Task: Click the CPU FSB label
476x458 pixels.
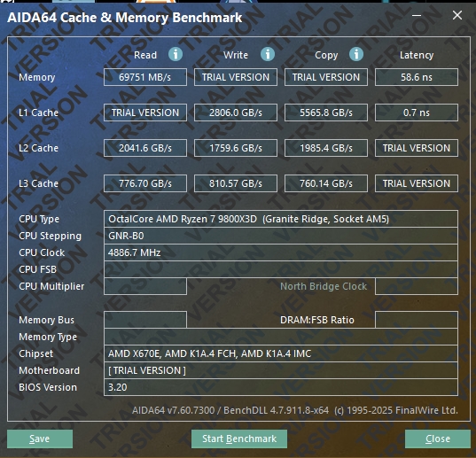Action: coord(37,269)
